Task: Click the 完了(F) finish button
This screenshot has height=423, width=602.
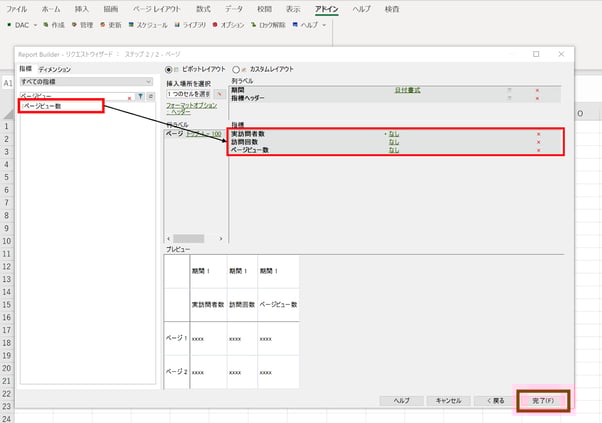Action: point(543,401)
